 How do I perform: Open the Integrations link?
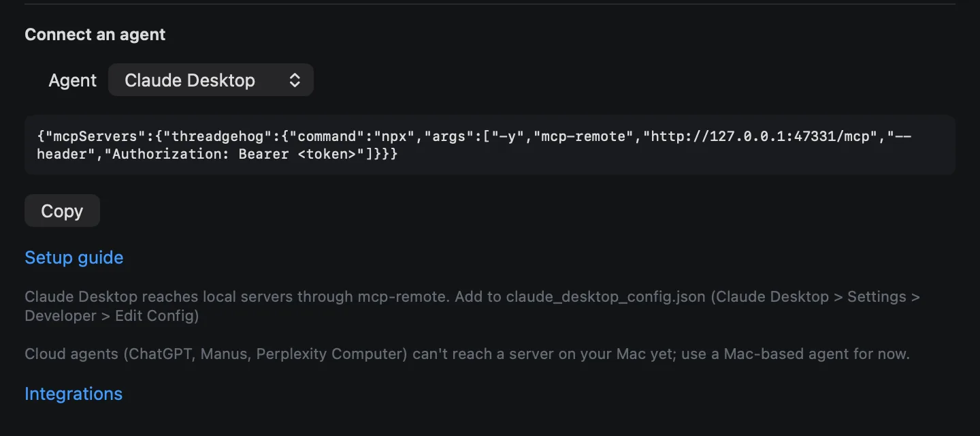click(73, 394)
